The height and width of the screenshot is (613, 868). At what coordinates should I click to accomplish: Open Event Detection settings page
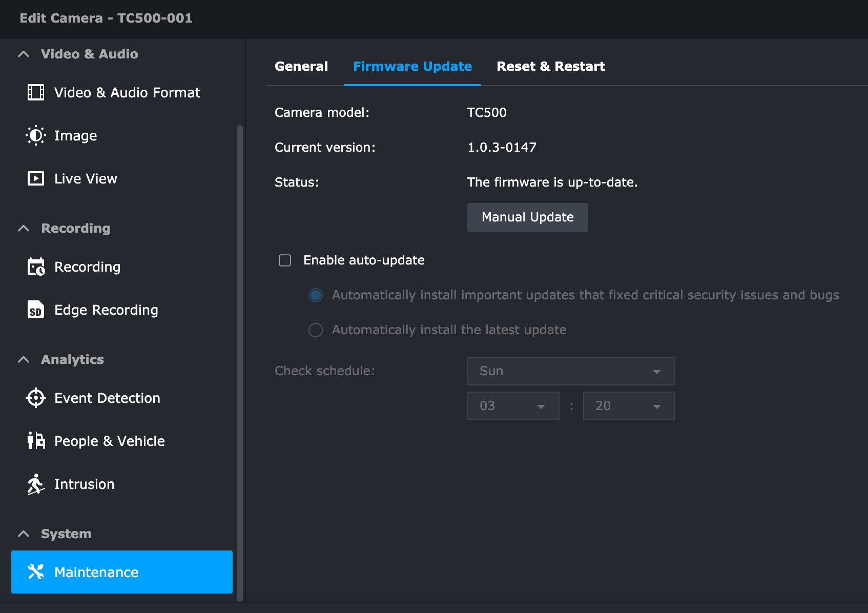[x=122, y=398]
